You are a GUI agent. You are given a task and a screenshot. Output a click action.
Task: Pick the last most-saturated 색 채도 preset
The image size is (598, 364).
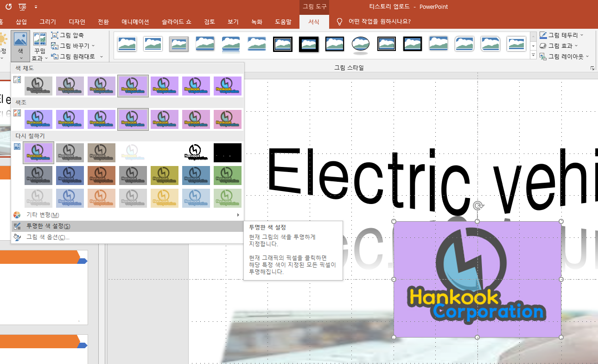(x=228, y=86)
